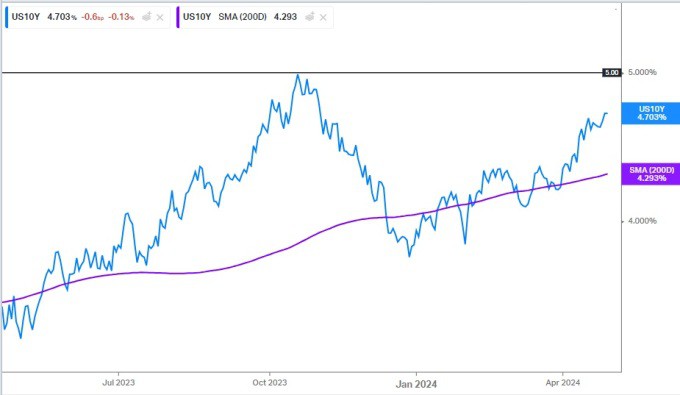Click the '4.293' value in the SMA legend
This screenshot has width=680, height=395.
tap(285, 17)
